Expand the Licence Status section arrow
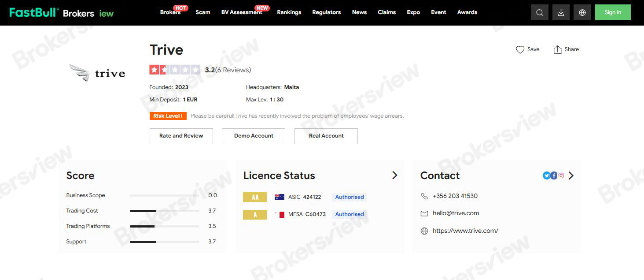 point(394,175)
